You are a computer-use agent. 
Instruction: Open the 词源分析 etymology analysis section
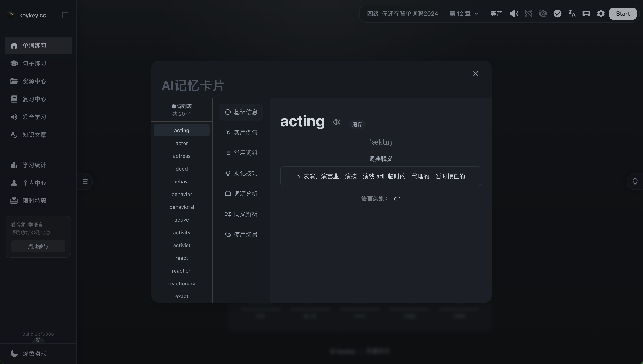point(241,194)
